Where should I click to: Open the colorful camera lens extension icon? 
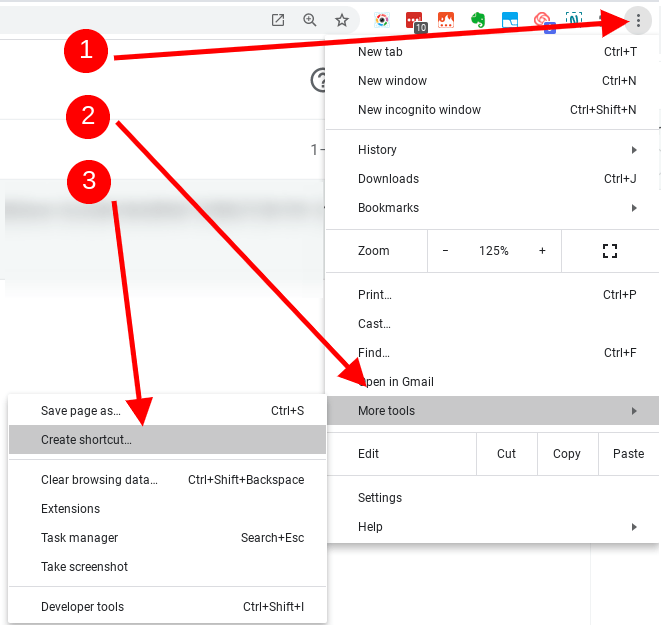(382, 20)
